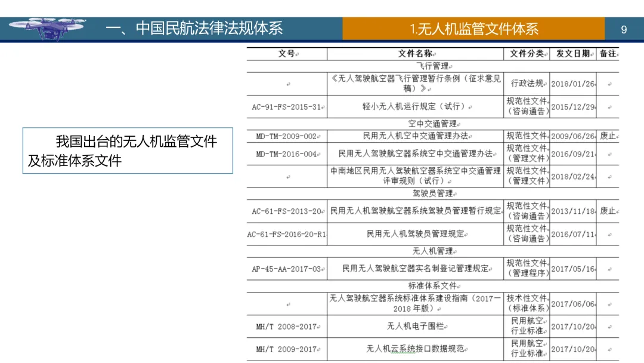Click the cell '无人机电子围栏'
Image resolution: width=644 pixels, height=363 pixels.
tap(416, 327)
